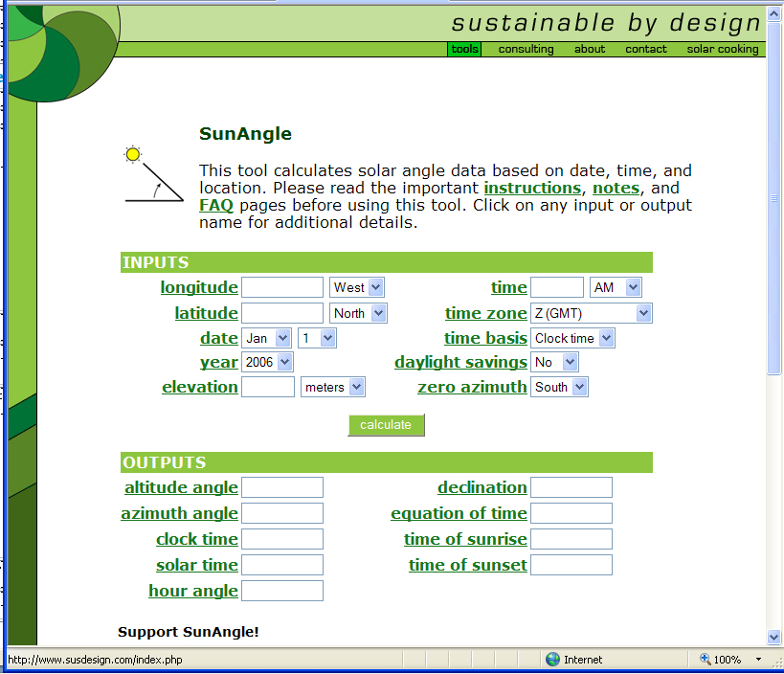This screenshot has width=784, height=674.
Task: Click the Support SunAngle! heading text
Action: tap(189, 632)
